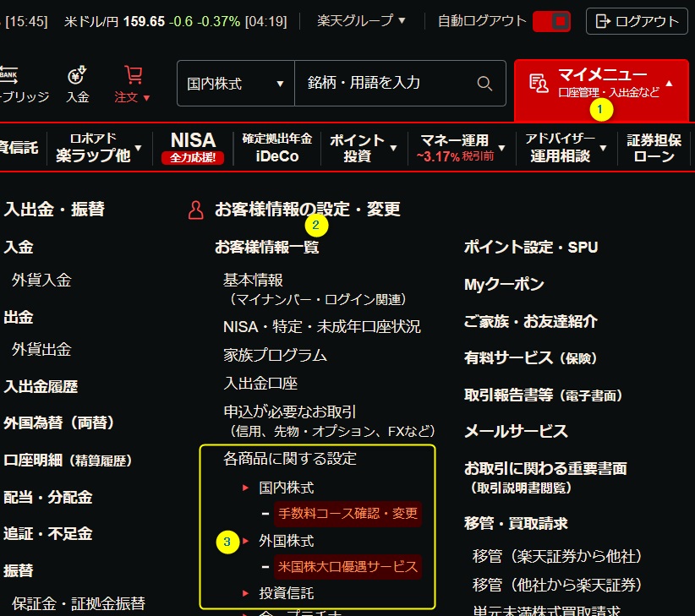Open 手数料コース確認・変更 link
This screenshot has height=616, width=695.
pos(347,513)
